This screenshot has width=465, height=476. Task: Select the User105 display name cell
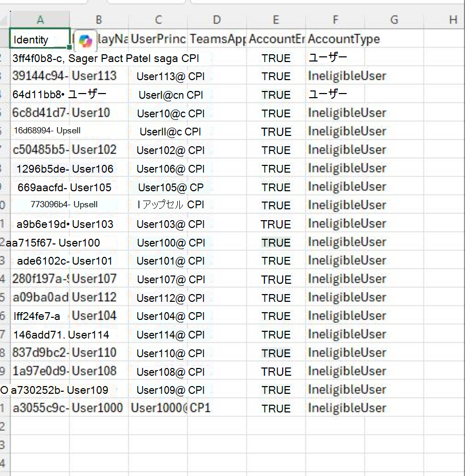point(99,187)
